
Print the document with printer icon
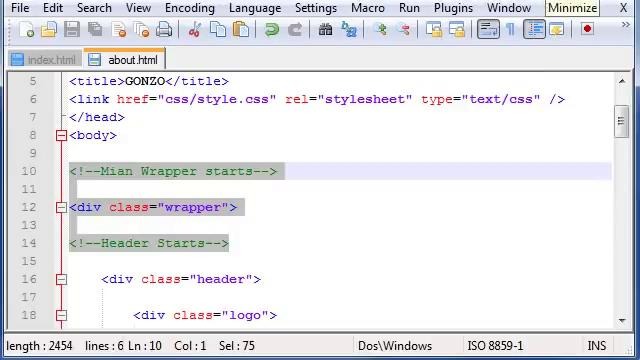tap(164, 29)
